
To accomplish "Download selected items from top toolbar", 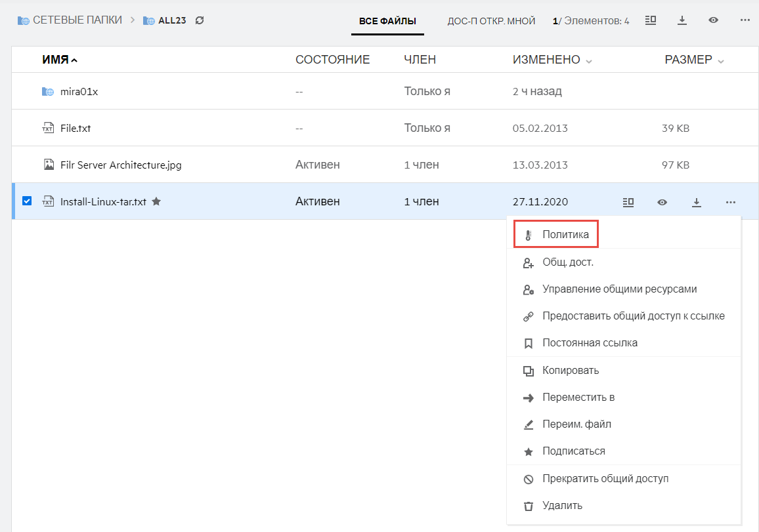I will pos(682,20).
